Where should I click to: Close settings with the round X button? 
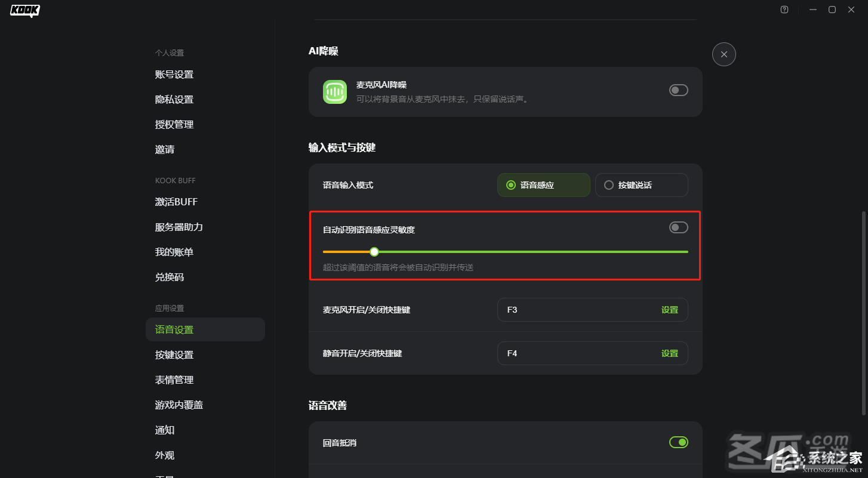[x=724, y=54]
